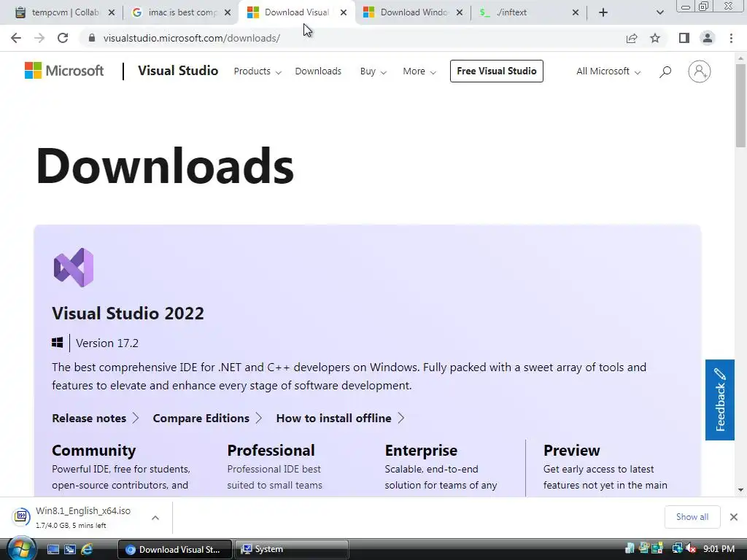Launch Internet Explorer from the taskbar
Screen dimensions: 747x560
coord(87,550)
